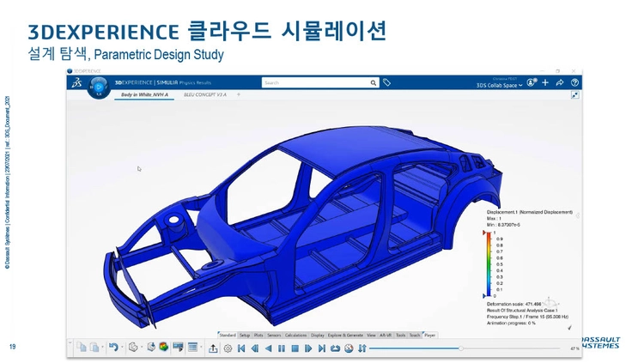Screen dimensions: 644x363
Task: Click the copy icon in bottom toolbar
Action: click(x=82, y=348)
